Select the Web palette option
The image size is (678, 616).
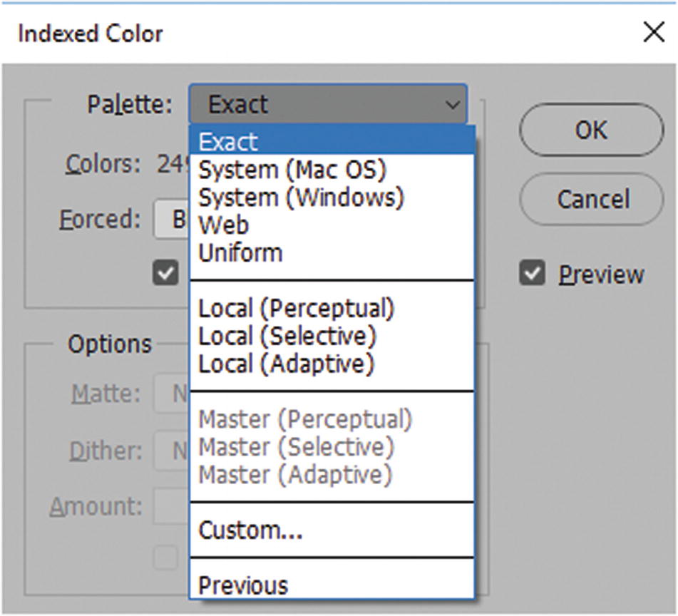(x=223, y=225)
